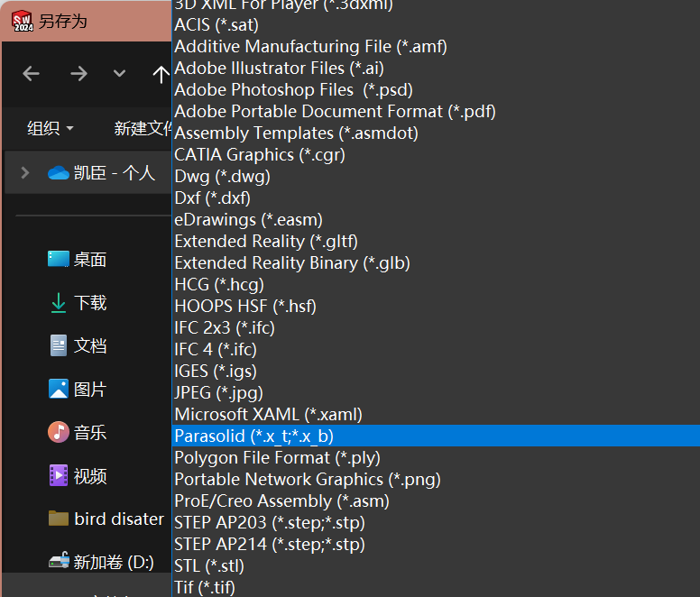700x597 pixels.
Task: Select the OneDrive cloud icon
Action: (59, 172)
